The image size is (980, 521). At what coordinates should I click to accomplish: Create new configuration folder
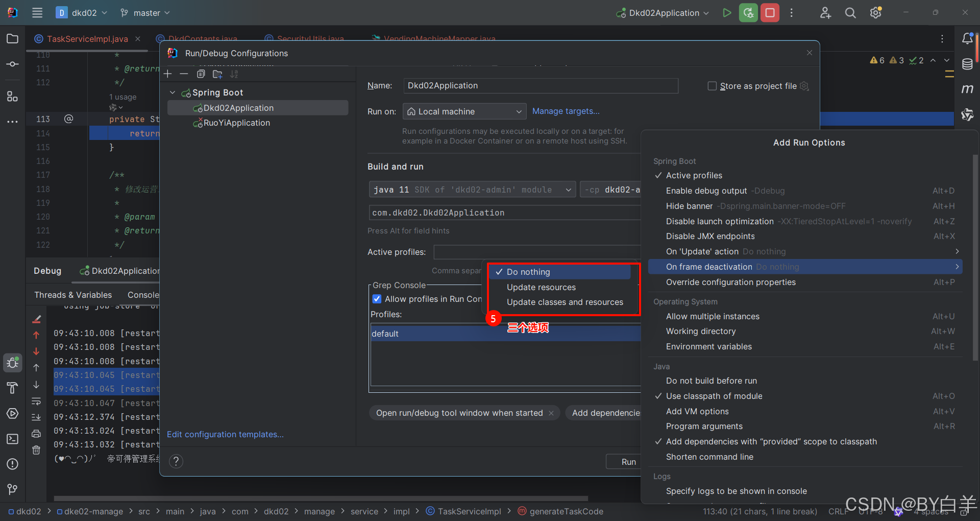click(217, 74)
